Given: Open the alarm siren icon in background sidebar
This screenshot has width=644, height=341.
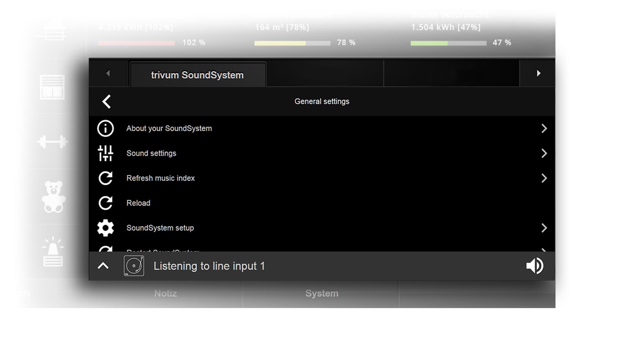Looking at the screenshot, I should [53, 252].
